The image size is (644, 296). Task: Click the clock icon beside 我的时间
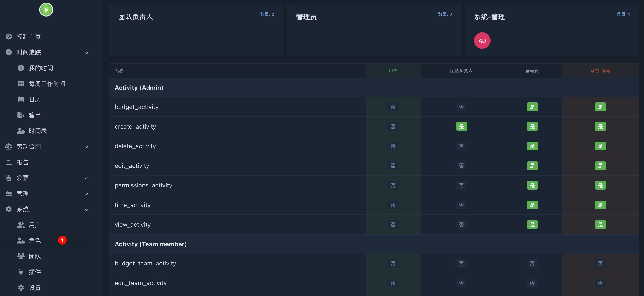coord(21,68)
